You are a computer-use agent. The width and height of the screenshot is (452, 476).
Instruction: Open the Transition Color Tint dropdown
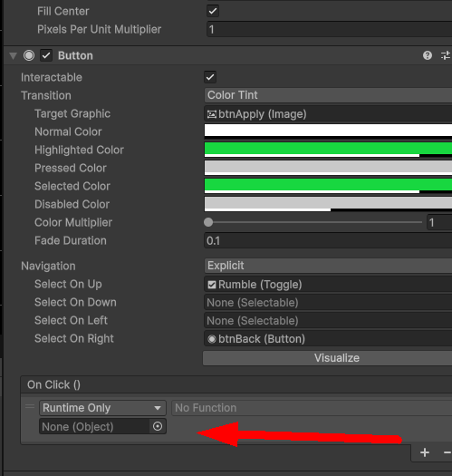pos(328,95)
